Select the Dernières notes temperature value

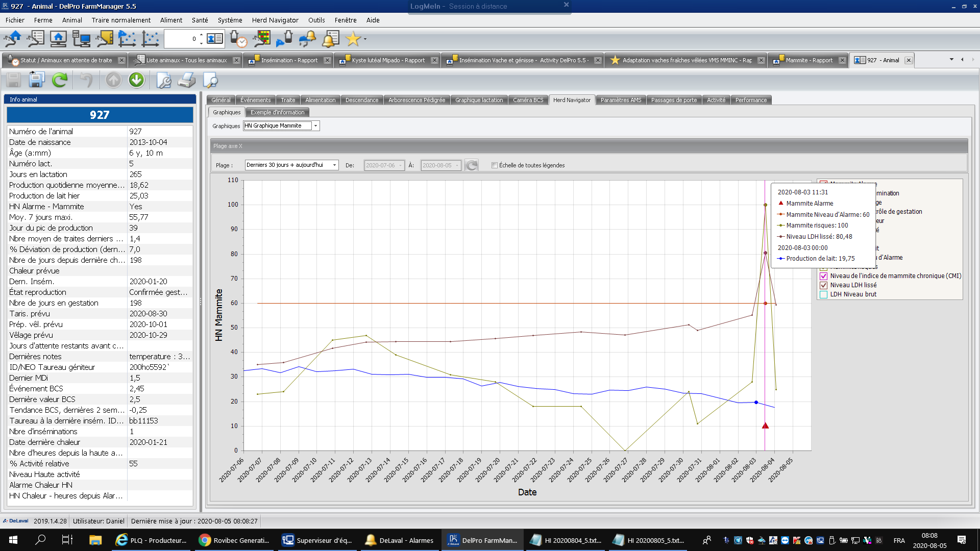coord(160,357)
